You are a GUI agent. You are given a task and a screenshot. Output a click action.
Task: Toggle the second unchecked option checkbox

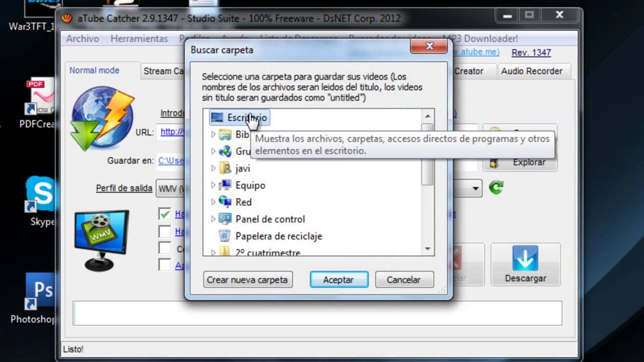pos(165,231)
